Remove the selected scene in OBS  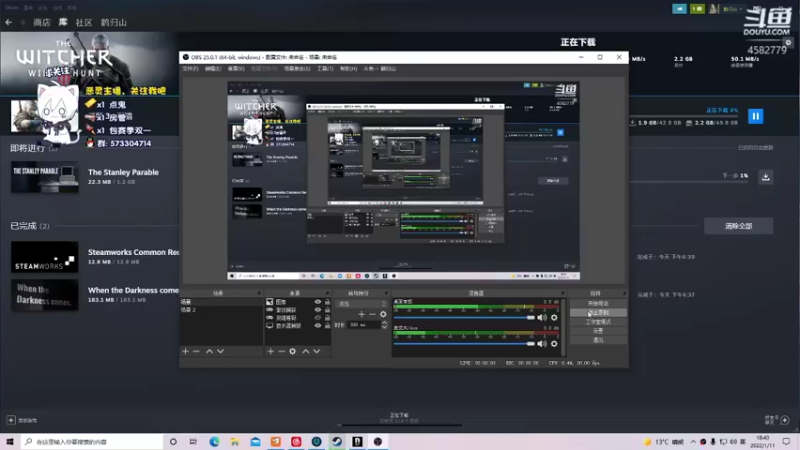pyautogui.click(x=196, y=352)
